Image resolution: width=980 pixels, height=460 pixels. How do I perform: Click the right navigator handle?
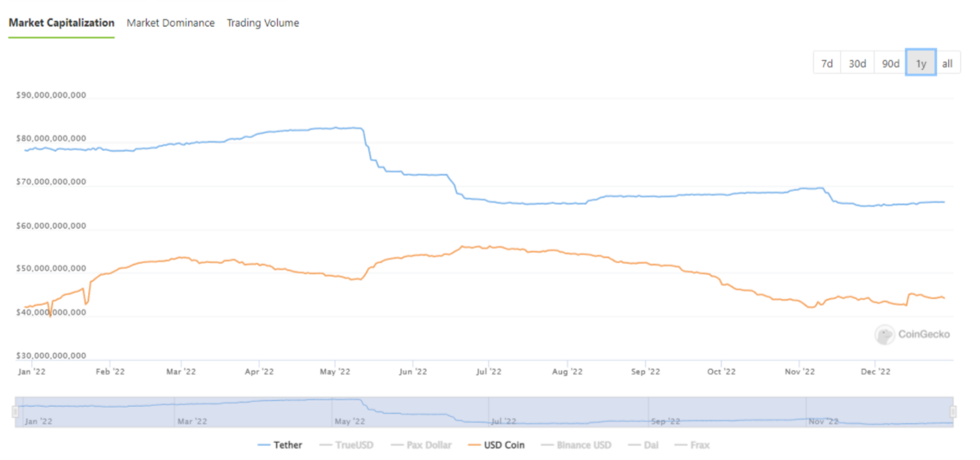[953, 412]
